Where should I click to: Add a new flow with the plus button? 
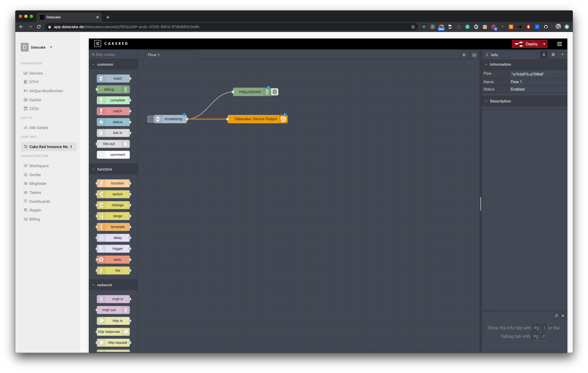pyautogui.click(x=464, y=54)
